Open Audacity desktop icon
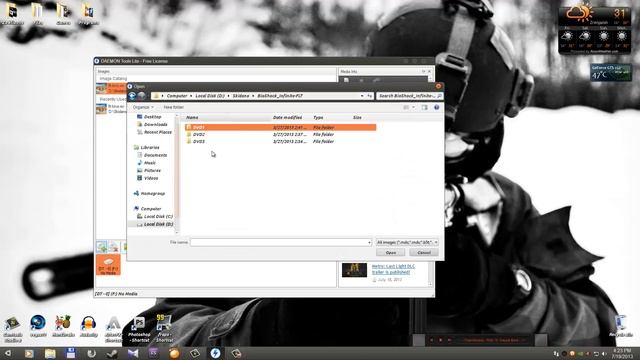 [89, 327]
